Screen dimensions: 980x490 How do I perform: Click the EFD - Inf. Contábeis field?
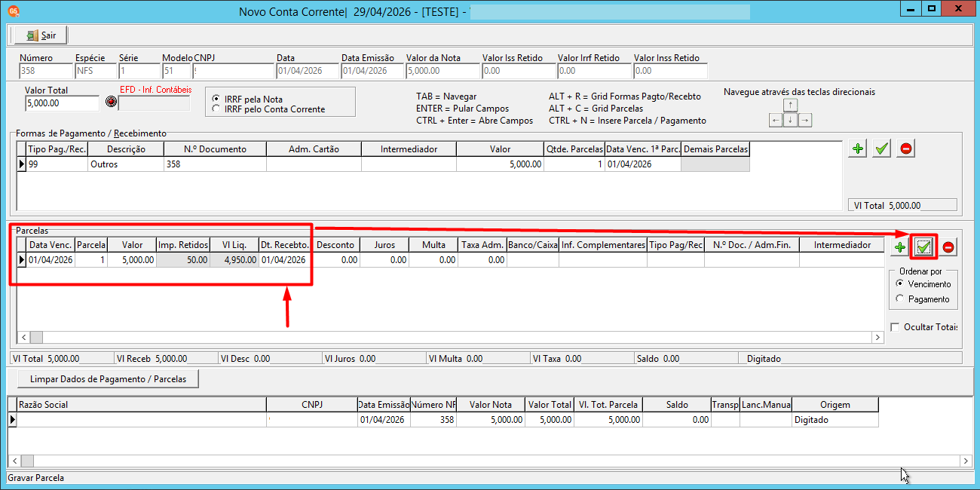[x=155, y=103]
